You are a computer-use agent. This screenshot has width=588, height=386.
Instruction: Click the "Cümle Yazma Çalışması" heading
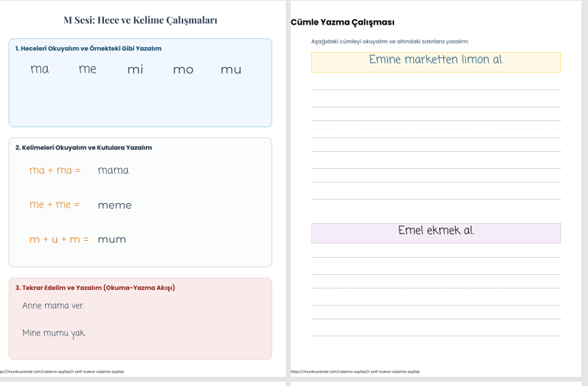(343, 22)
